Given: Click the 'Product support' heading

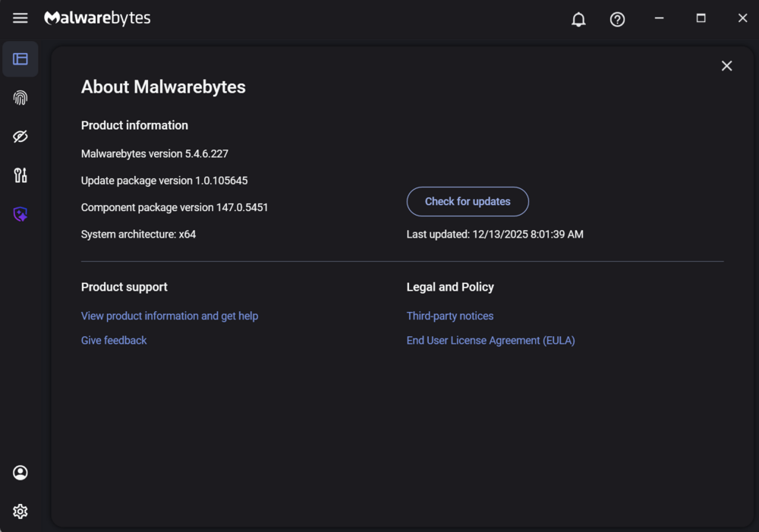Looking at the screenshot, I should click(124, 287).
